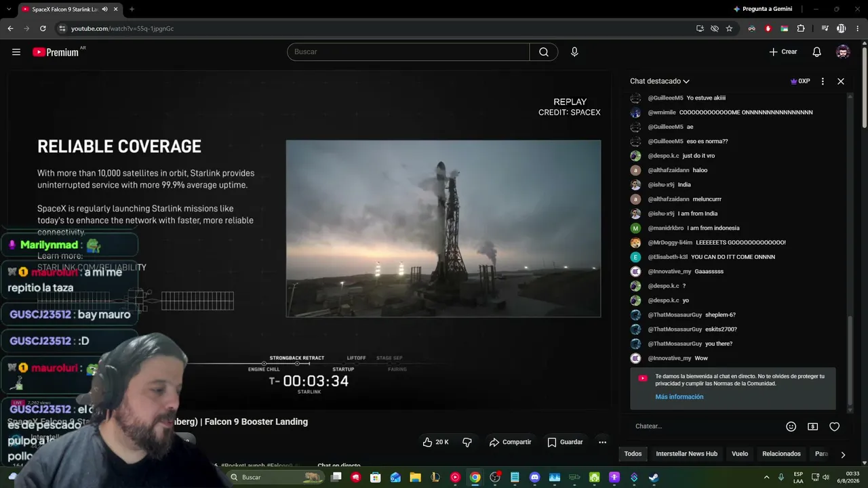Open Chrome media controls icon

(x=825, y=28)
